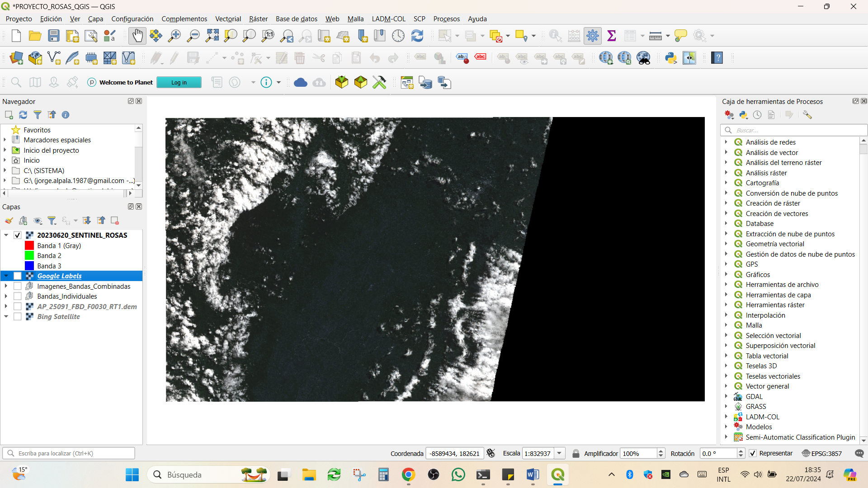
Task: Click the Save Project floppy icon
Action: (54, 36)
